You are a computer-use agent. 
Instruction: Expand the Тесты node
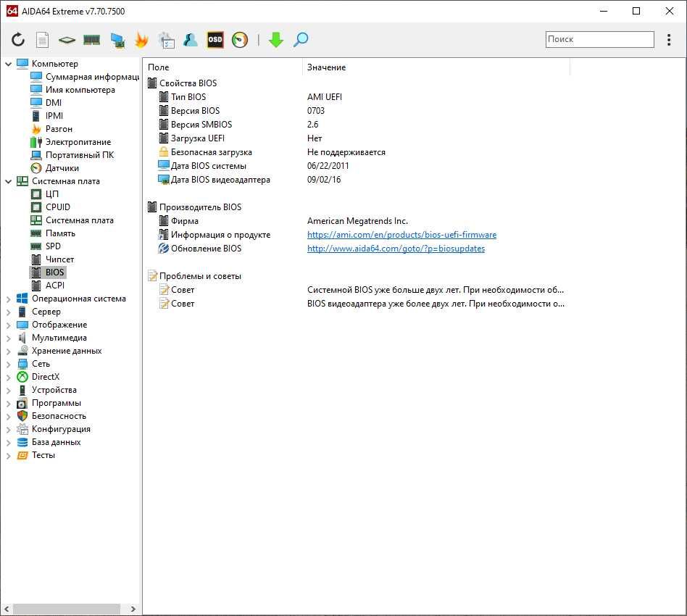click(8, 456)
